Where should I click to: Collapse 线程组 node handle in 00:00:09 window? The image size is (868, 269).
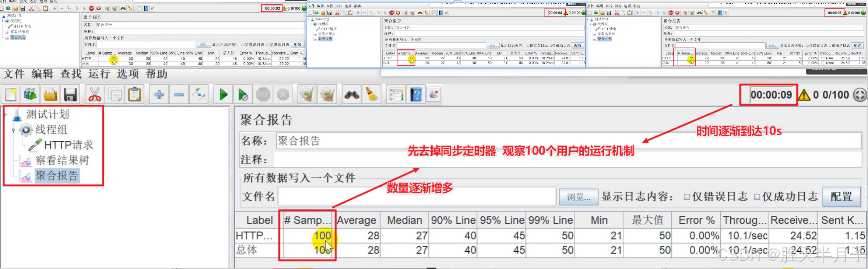(14, 130)
